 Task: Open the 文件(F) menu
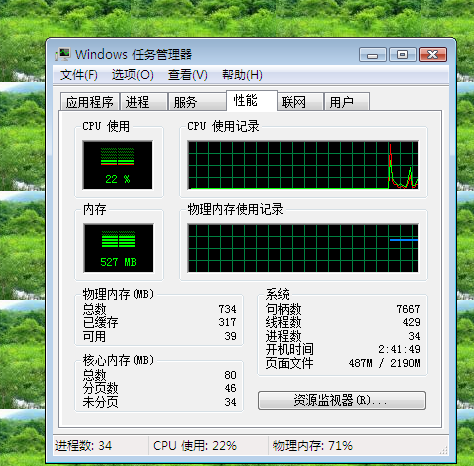point(79,75)
